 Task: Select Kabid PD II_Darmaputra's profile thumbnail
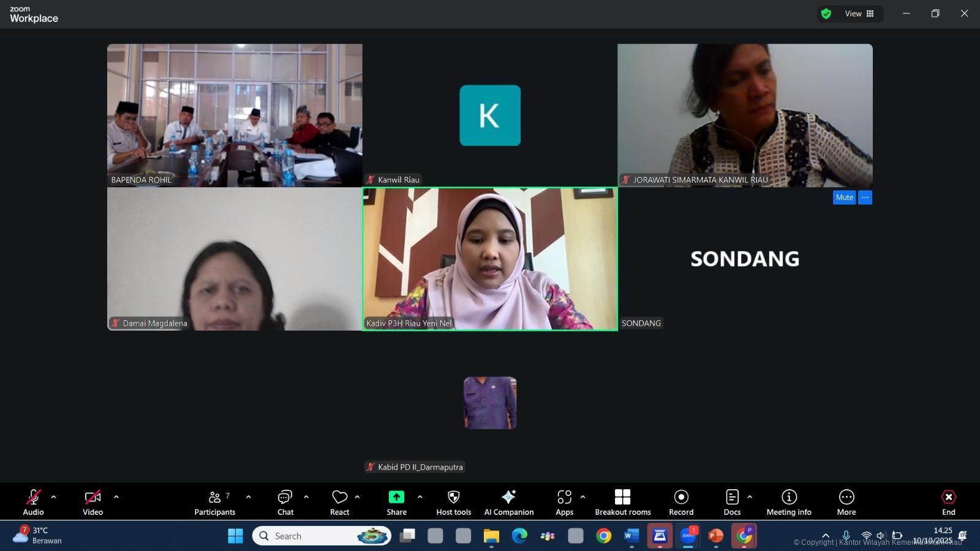[490, 403]
